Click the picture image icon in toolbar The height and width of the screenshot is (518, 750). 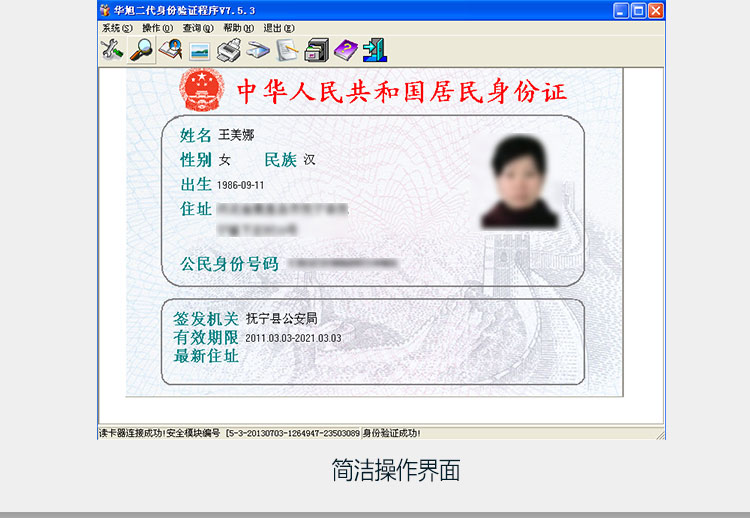point(200,50)
